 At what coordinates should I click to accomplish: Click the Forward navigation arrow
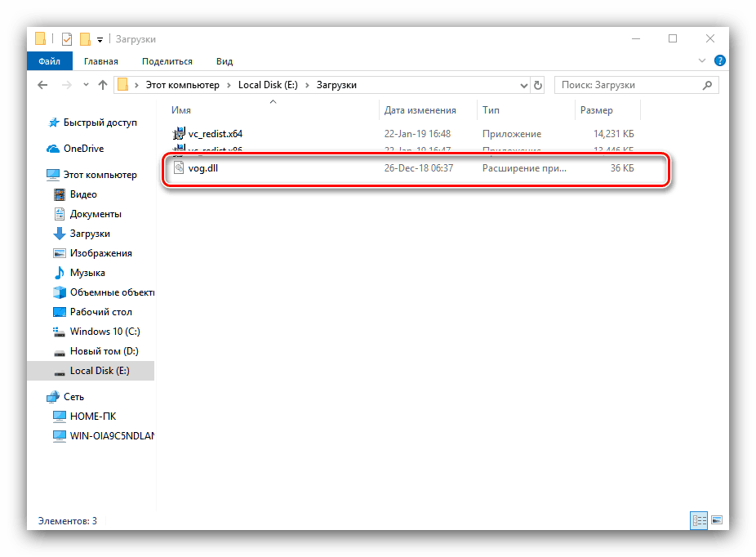[x=66, y=86]
